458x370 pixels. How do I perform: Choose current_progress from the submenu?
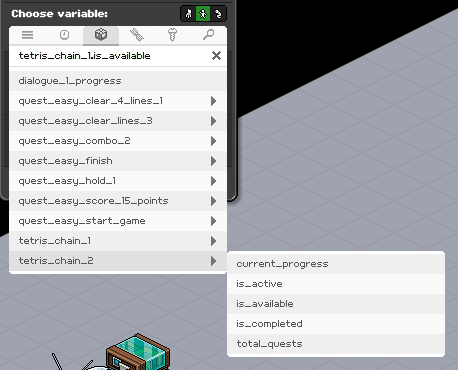click(336, 264)
